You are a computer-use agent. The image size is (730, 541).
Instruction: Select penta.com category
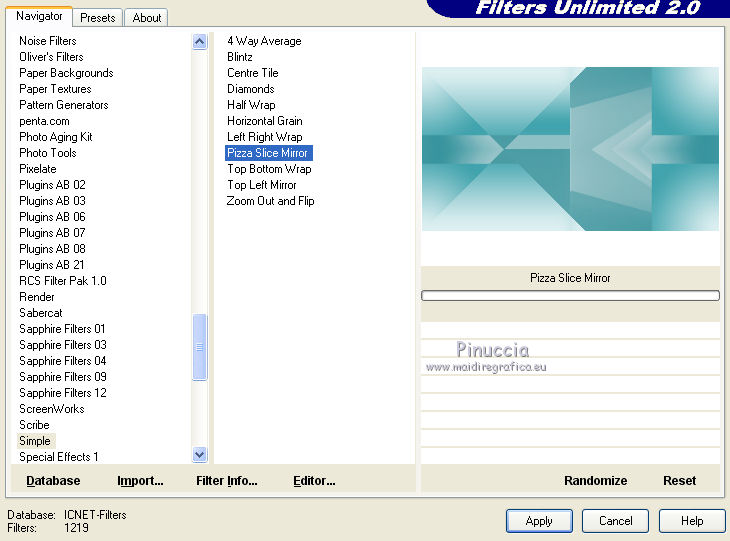[44, 121]
